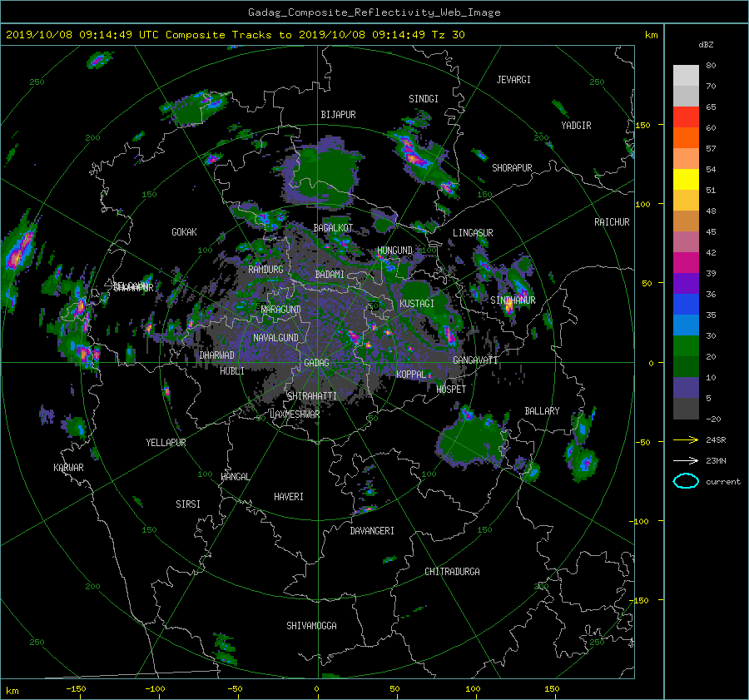Click the SHORAPUR city label

[x=512, y=168]
